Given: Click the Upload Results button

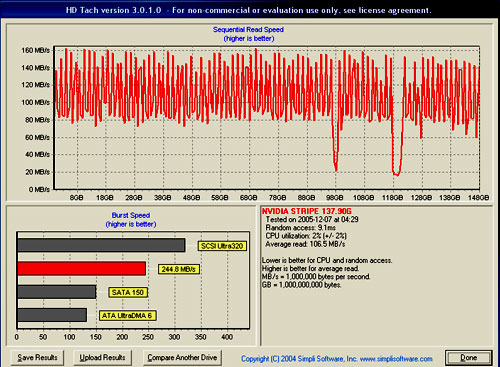Looking at the screenshot, I should coord(102,358).
